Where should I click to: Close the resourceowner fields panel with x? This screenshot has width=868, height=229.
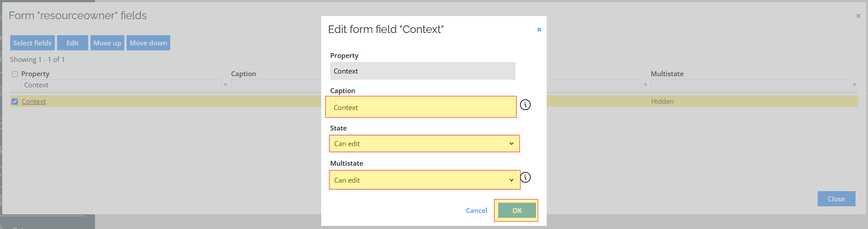click(x=858, y=16)
